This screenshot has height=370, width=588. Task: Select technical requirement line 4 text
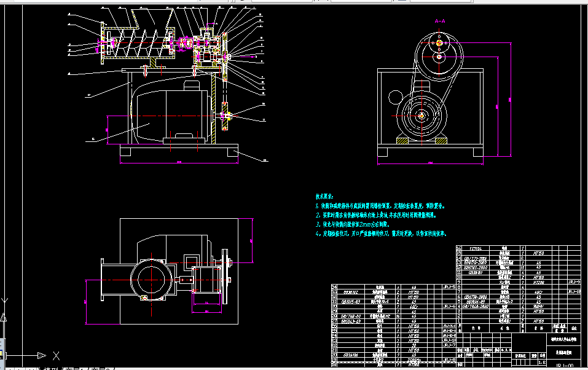coord(381,234)
